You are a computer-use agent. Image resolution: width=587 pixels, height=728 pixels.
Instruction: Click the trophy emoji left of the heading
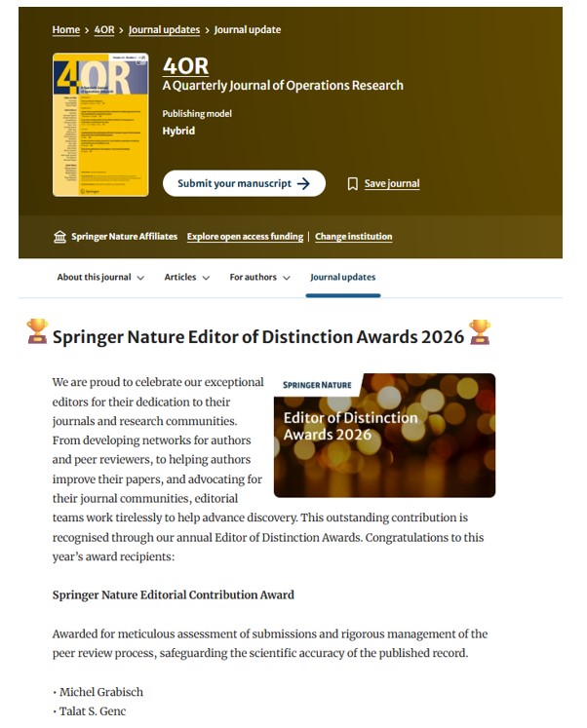tap(37, 331)
